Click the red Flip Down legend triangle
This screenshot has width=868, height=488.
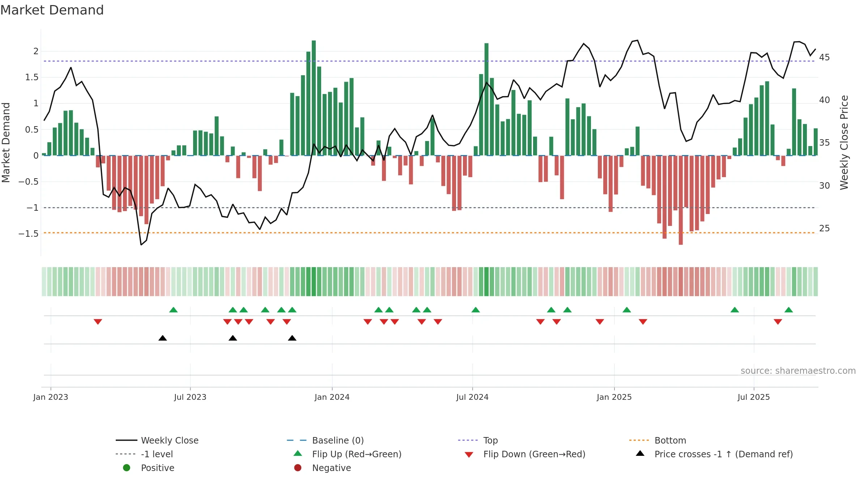[469, 455]
